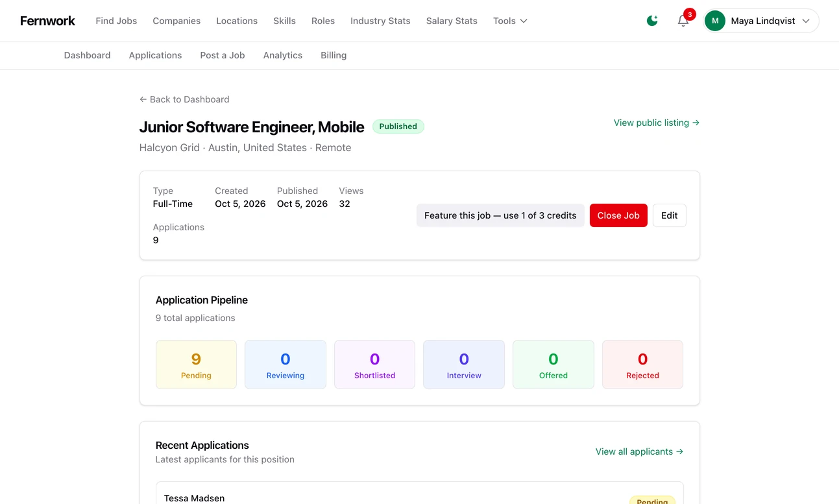Viewport: 839px width, 504px height.
Task: Open Salary Stats page
Action: pos(452,21)
